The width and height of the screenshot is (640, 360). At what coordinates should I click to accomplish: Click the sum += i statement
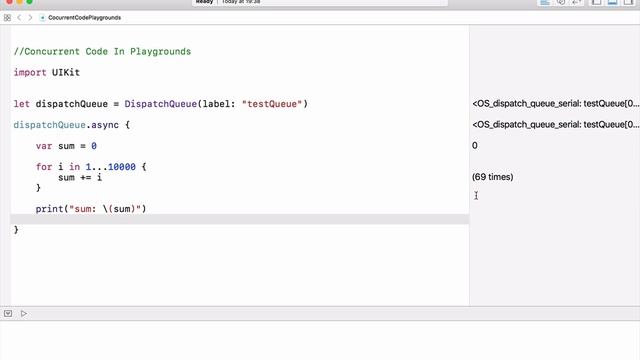pos(80,177)
